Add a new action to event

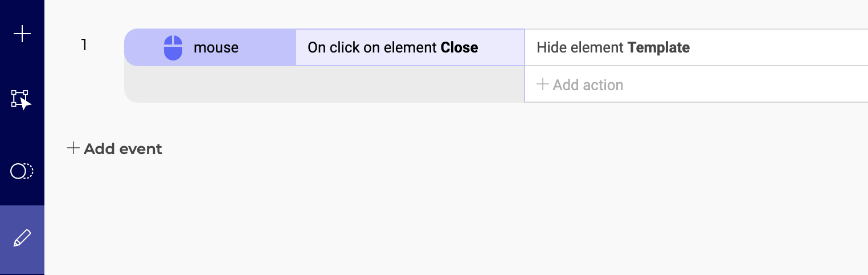580,85
